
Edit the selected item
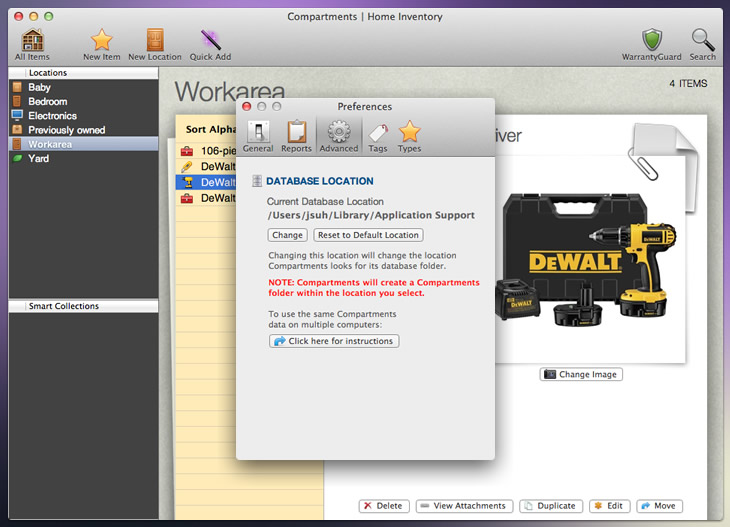[x=609, y=506]
